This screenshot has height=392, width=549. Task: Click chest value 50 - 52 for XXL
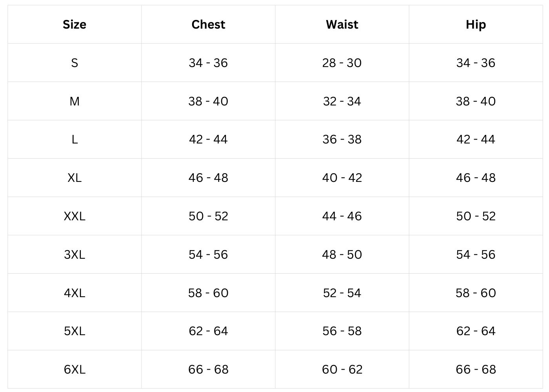click(208, 216)
